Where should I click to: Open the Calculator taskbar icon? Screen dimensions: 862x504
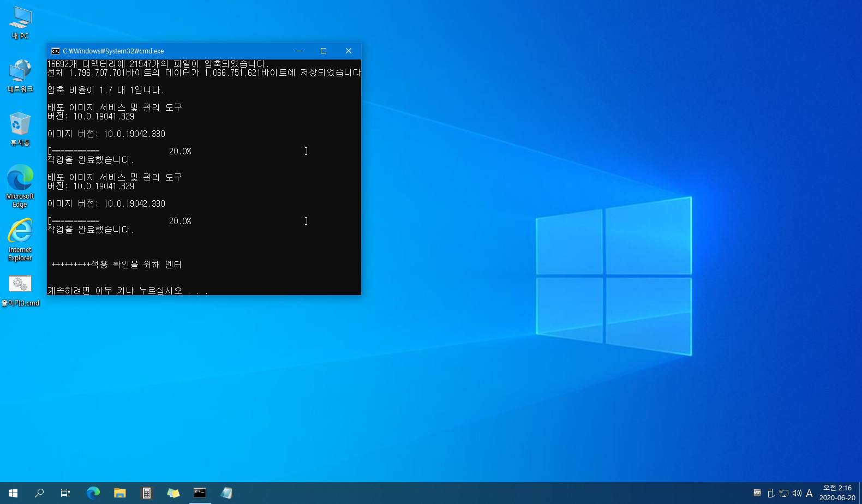pos(147,493)
